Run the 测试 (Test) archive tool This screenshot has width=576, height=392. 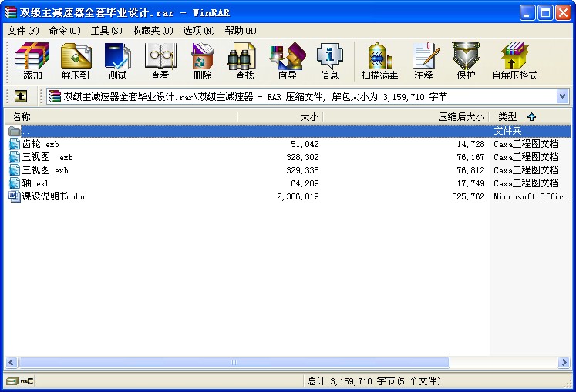click(117, 61)
